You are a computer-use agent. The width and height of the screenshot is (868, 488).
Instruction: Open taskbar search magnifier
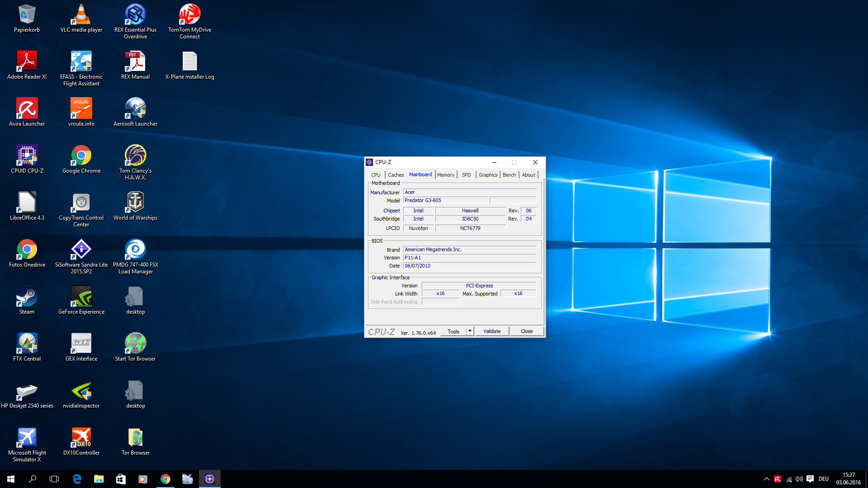(x=33, y=479)
